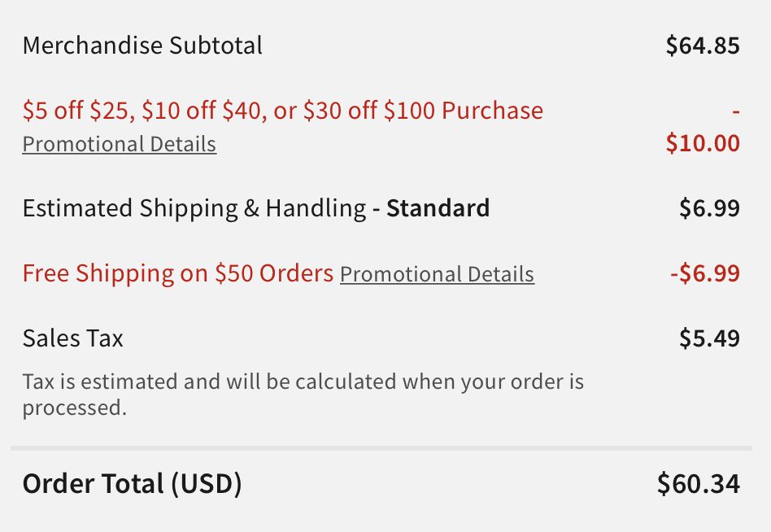Click the Merchandise Subtotal label

pos(142,46)
